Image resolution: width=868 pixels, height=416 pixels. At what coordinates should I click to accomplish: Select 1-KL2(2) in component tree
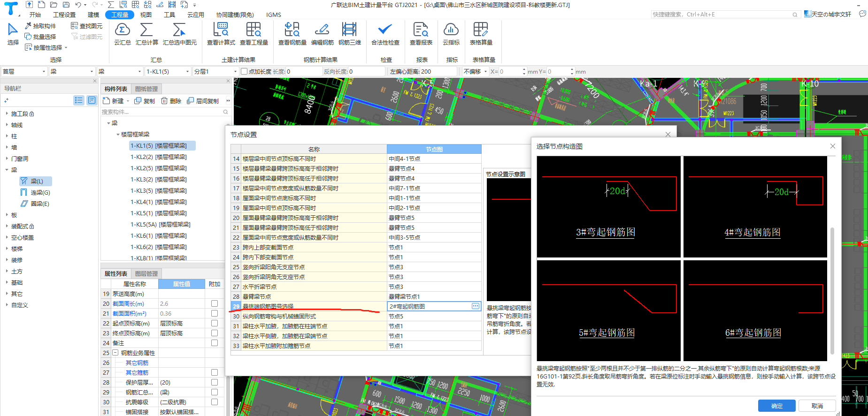[x=158, y=157]
